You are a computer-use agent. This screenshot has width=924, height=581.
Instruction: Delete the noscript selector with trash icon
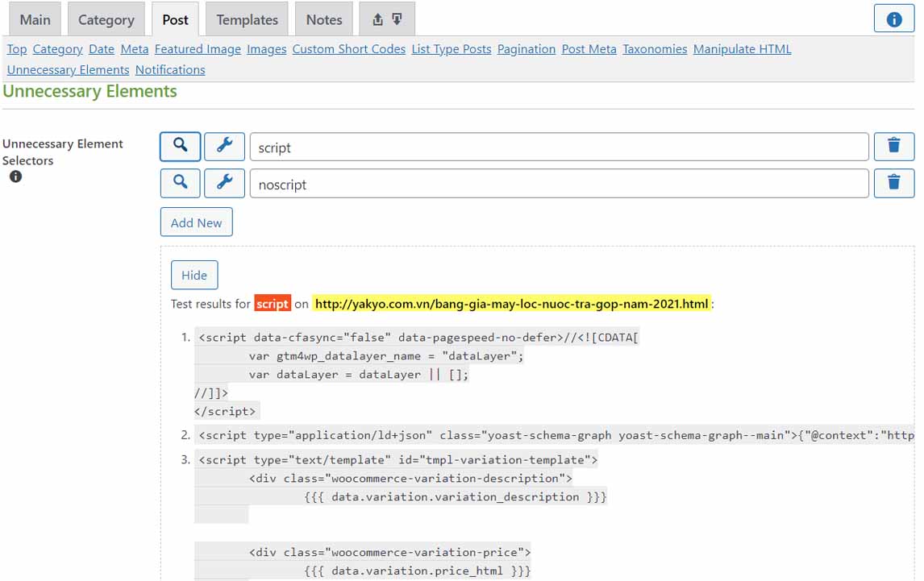click(893, 183)
